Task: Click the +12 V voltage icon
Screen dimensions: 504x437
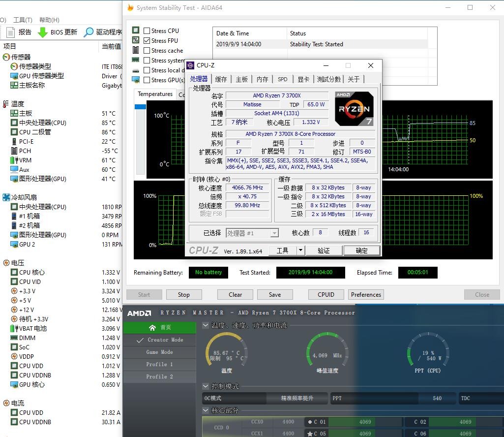Action: point(14,310)
